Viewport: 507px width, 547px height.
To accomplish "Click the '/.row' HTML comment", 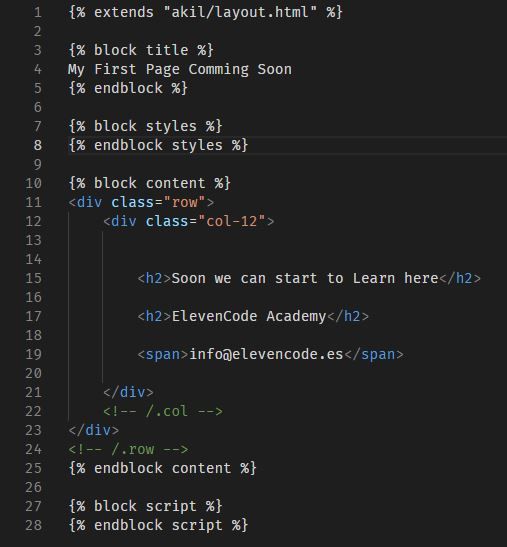I will point(128,449).
